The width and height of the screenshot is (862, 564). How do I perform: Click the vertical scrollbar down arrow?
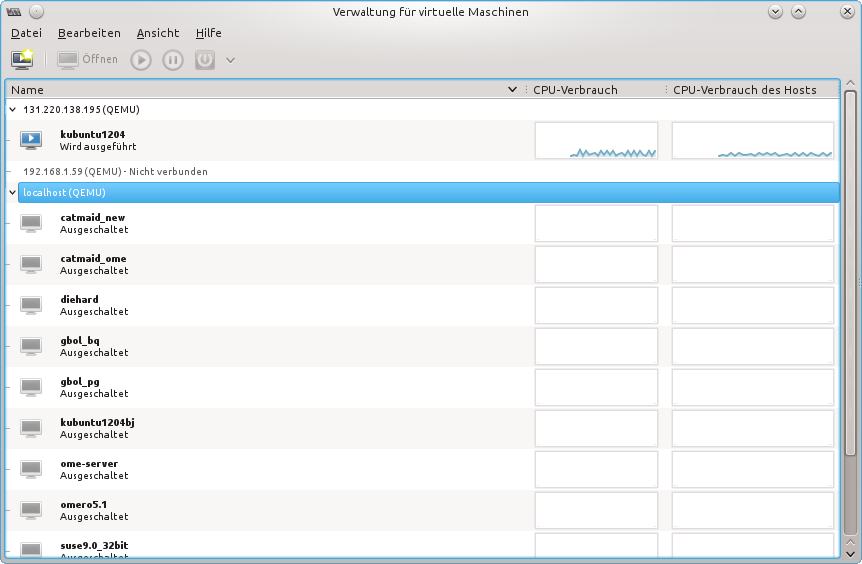tap(850, 553)
